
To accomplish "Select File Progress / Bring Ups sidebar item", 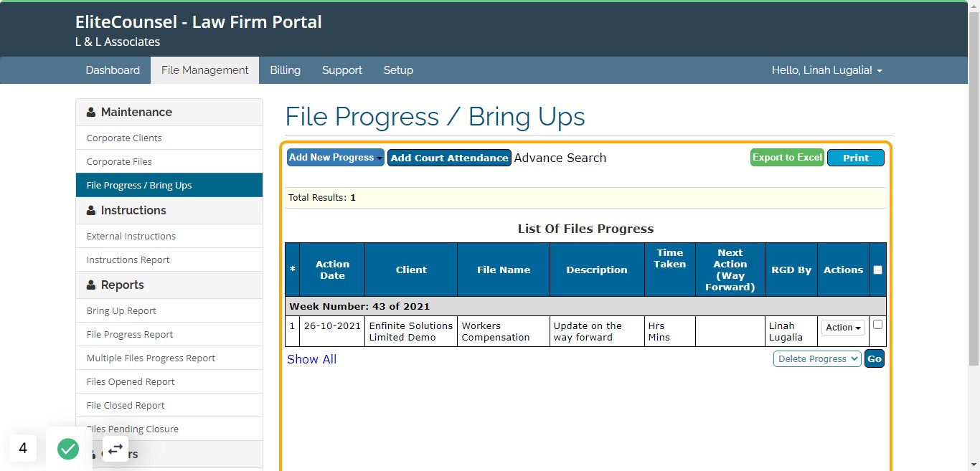I will point(169,185).
